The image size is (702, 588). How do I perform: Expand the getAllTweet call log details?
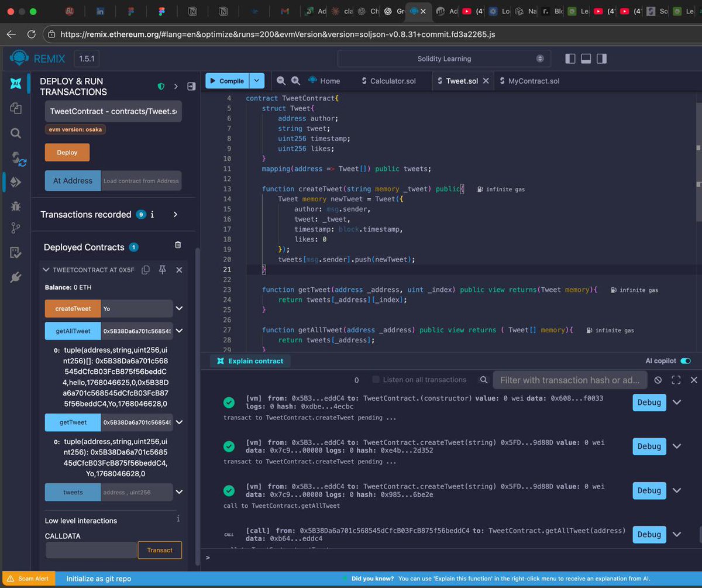(677, 534)
